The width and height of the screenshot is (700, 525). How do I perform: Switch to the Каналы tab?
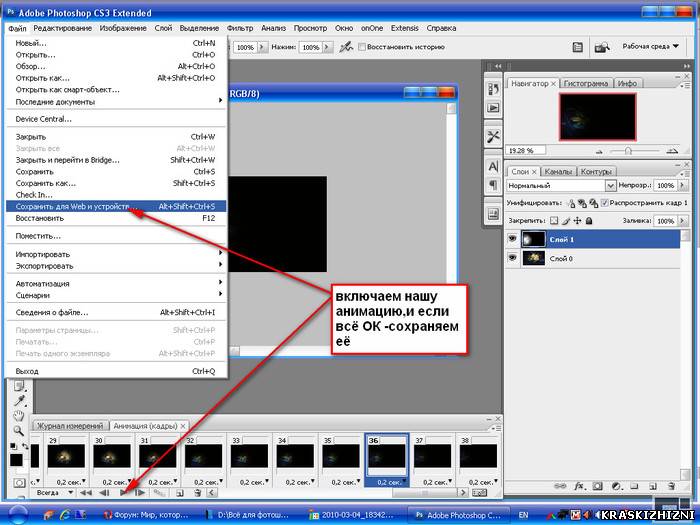click(558, 171)
